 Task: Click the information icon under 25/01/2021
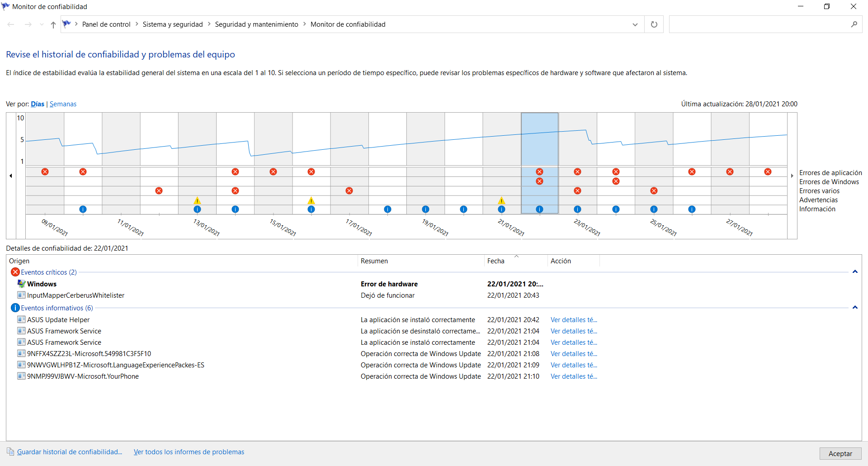pos(654,209)
